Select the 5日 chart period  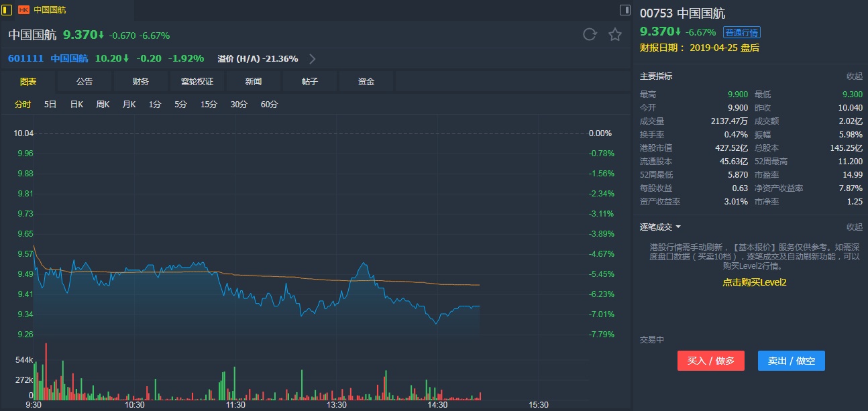[x=50, y=105]
